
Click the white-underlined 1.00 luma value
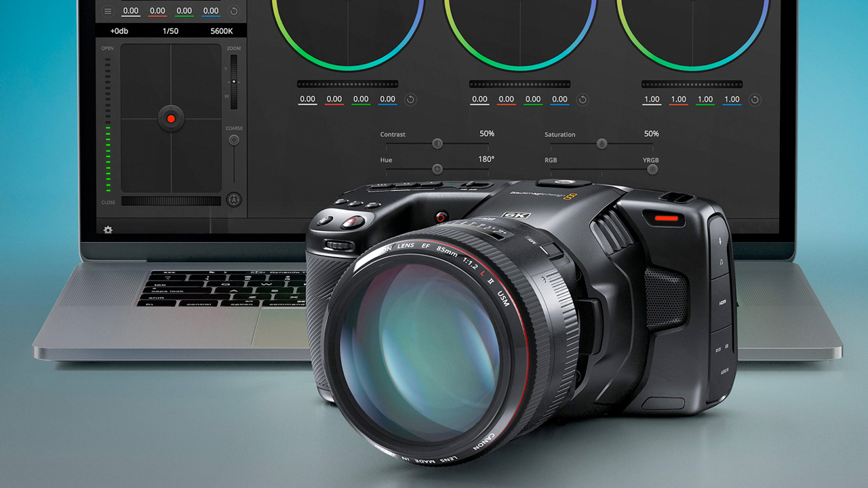point(652,100)
